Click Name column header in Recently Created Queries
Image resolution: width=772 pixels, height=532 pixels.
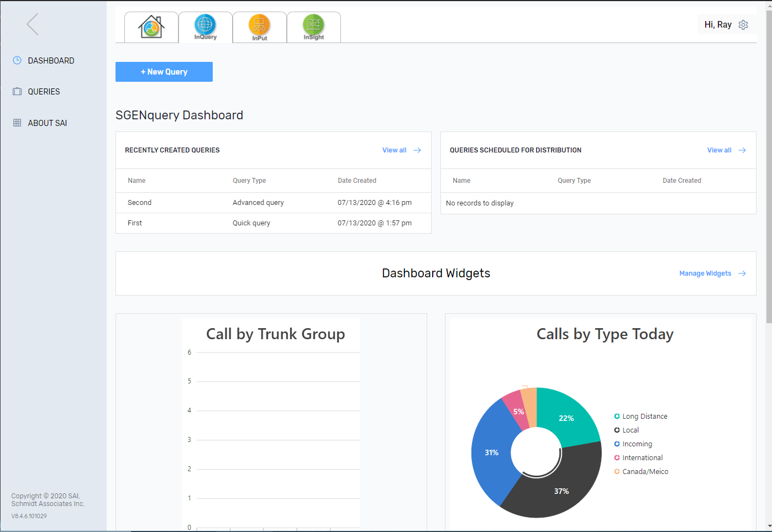136,181
